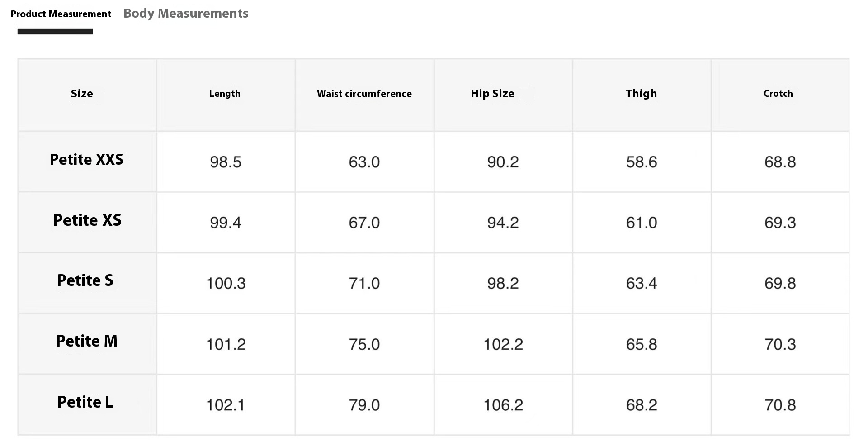Viewport: 868px width, 442px height.
Task: Choose the Petite S size label
Action: tap(85, 280)
